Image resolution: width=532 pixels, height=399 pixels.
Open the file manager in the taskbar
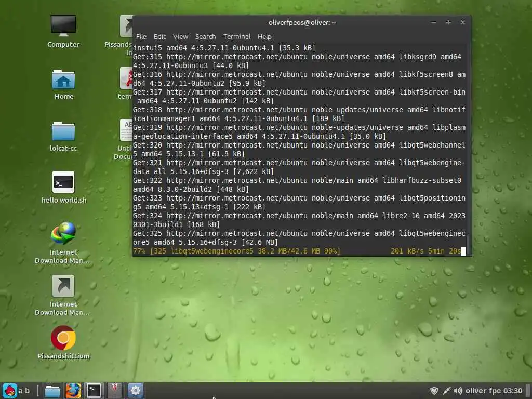point(52,391)
